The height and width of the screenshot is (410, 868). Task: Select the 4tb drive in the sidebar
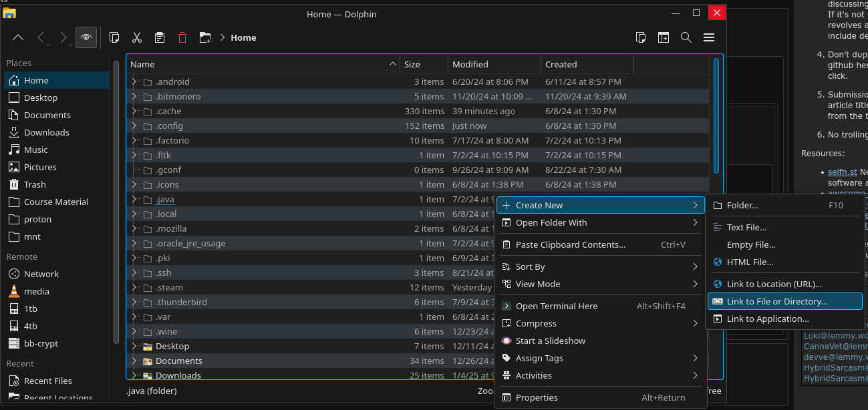(x=57, y=326)
